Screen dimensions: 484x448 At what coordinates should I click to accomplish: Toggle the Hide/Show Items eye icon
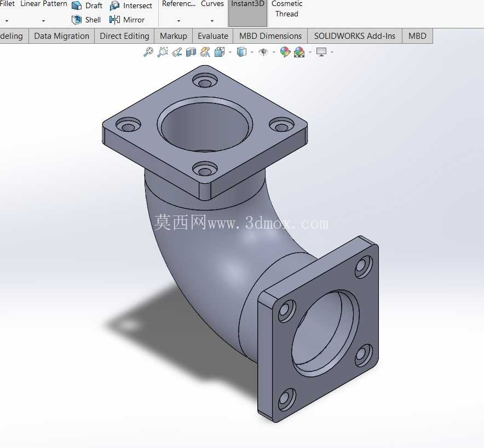263,52
